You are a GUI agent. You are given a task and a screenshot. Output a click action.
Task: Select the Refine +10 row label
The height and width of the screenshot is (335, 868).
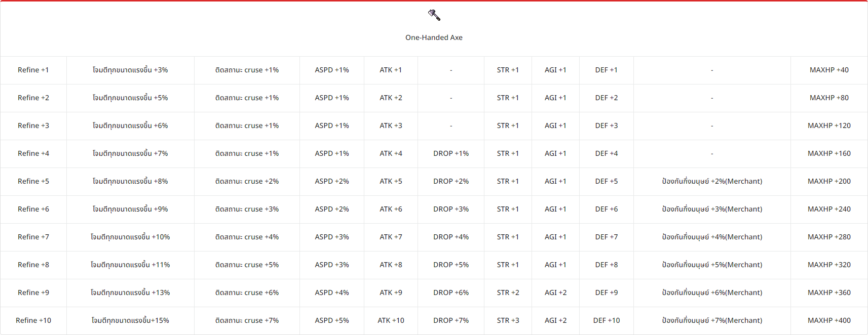(33, 320)
